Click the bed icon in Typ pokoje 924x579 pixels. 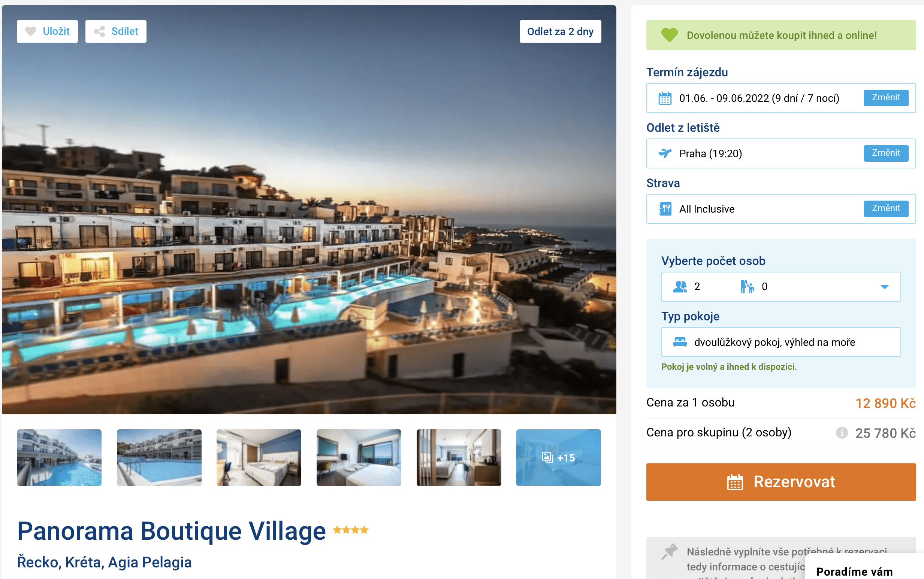[680, 342]
